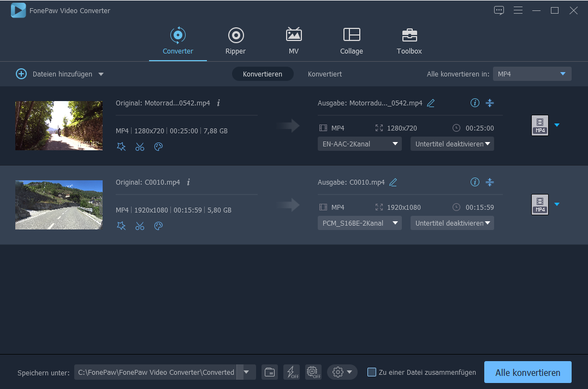Edit output name of Motorrad video with pencil

click(431, 103)
